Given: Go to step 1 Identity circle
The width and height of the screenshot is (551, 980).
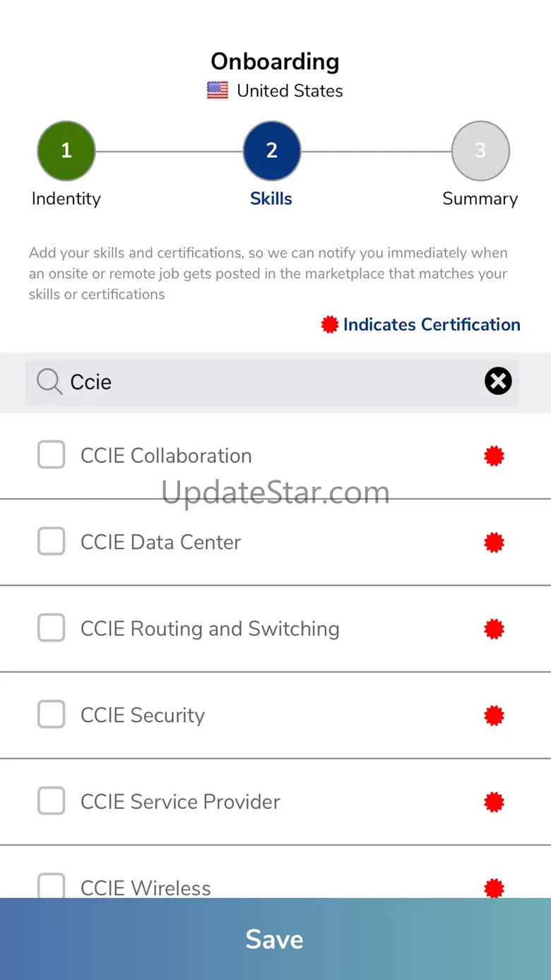Looking at the screenshot, I should (x=66, y=150).
